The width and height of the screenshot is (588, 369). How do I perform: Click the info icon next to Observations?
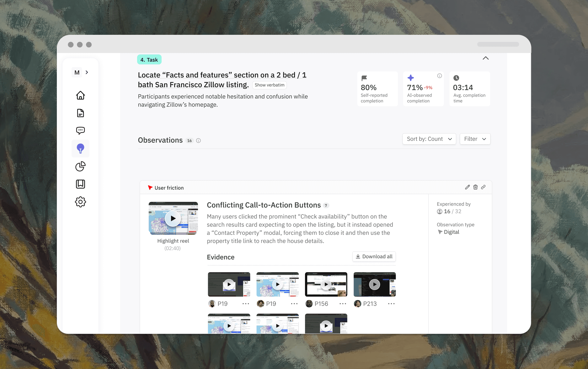[198, 140]
